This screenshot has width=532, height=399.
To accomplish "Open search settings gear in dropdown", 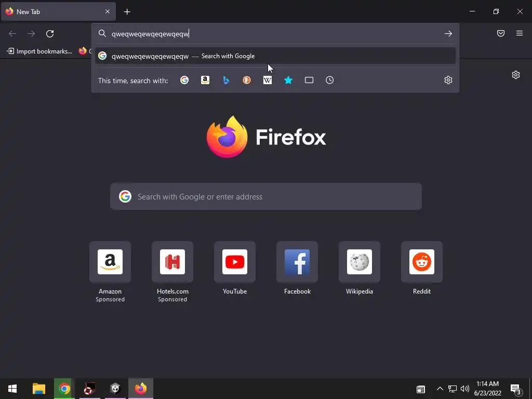I will click(448, 80).
